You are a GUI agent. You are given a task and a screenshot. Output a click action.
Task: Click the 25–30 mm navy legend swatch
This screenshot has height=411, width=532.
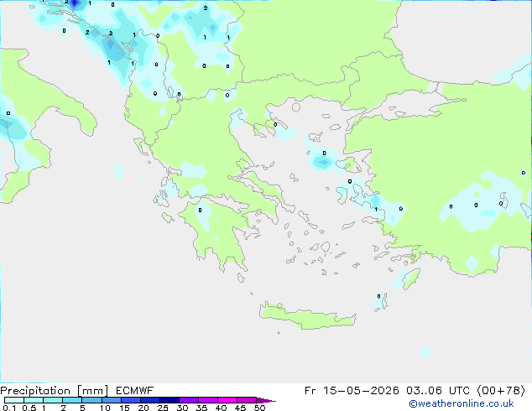point(169,400)
